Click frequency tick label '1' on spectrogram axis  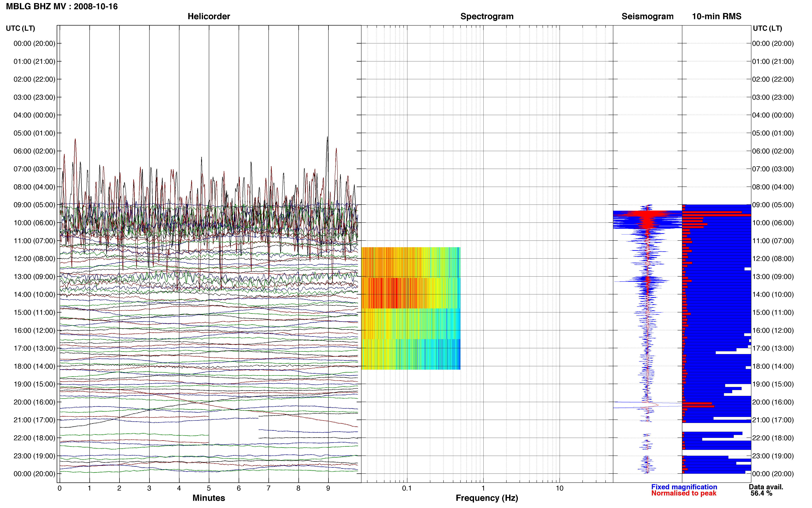coord(483,488)
